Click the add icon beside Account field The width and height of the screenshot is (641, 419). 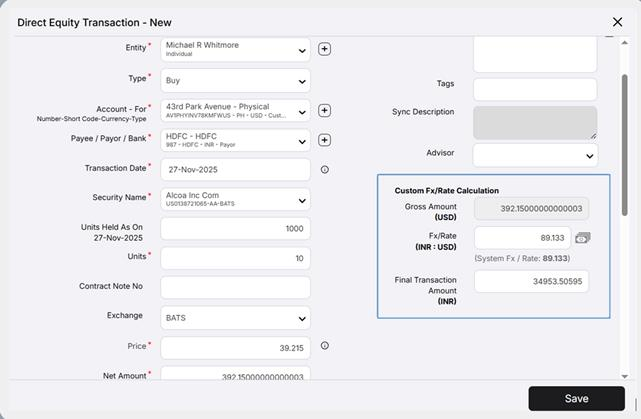[x=324, y=110]
